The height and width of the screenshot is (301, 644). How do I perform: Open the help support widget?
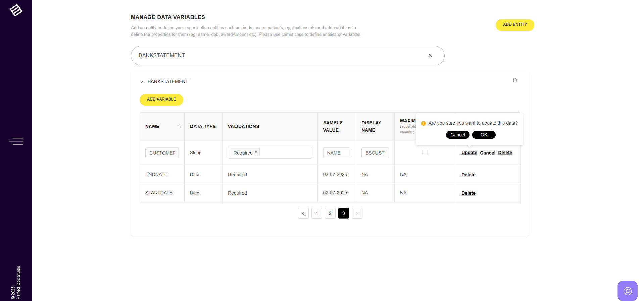(x=627, y=291)
